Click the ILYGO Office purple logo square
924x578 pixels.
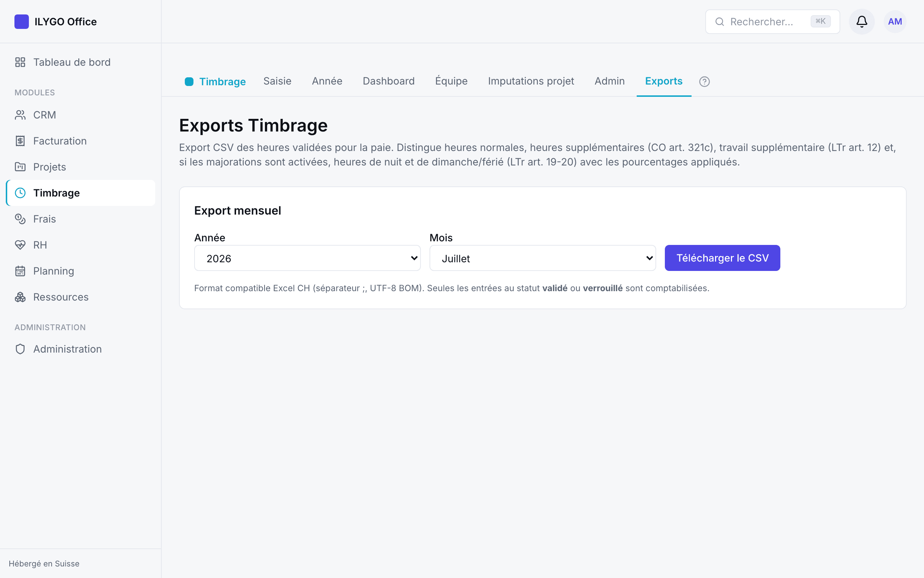click(x=21, y=21)
